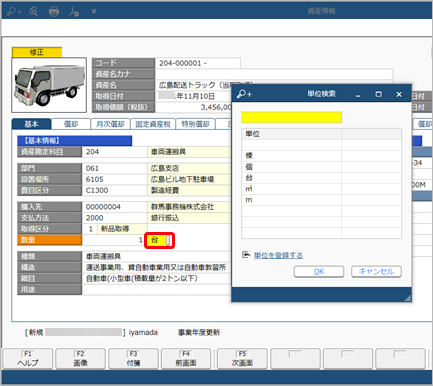Click the 単位を登録する link
Viewport: 433px width, 386px height.
278,255
